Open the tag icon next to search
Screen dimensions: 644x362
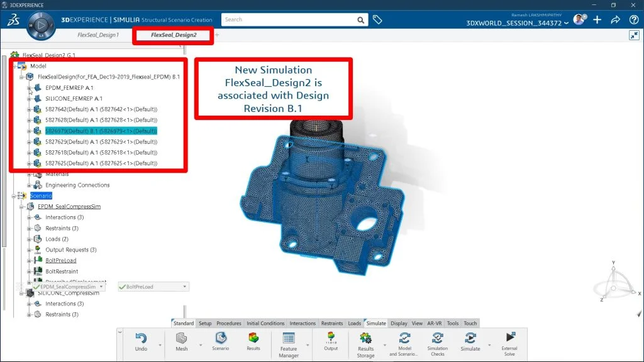[377, 19]
